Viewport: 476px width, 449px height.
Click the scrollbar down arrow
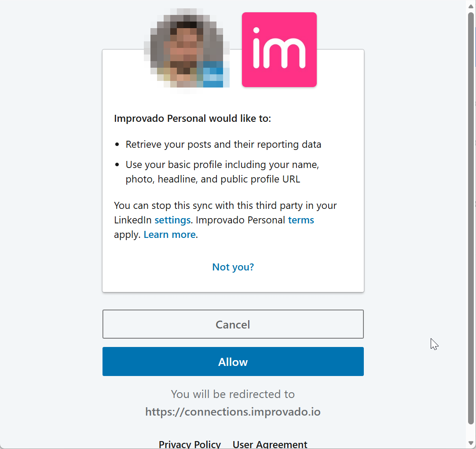click(471, 443)
